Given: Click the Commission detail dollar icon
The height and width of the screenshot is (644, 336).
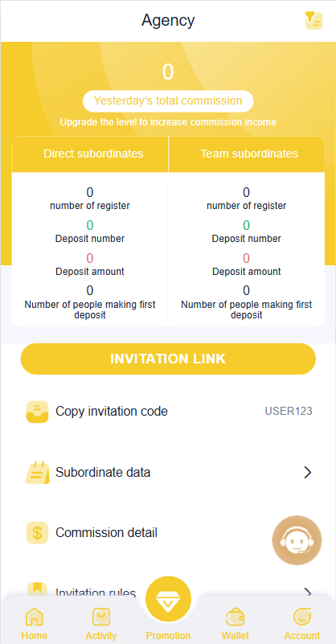Looking at the screenshot, I should (37, 533).
